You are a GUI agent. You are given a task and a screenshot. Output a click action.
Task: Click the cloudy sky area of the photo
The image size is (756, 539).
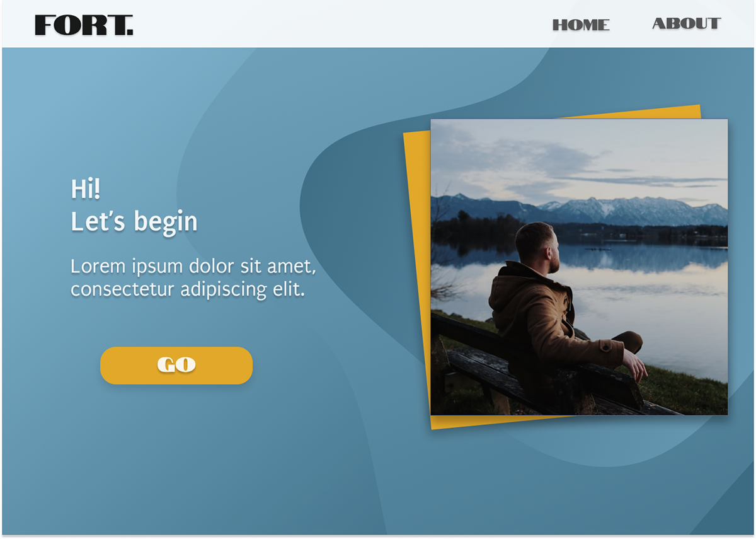579,158
